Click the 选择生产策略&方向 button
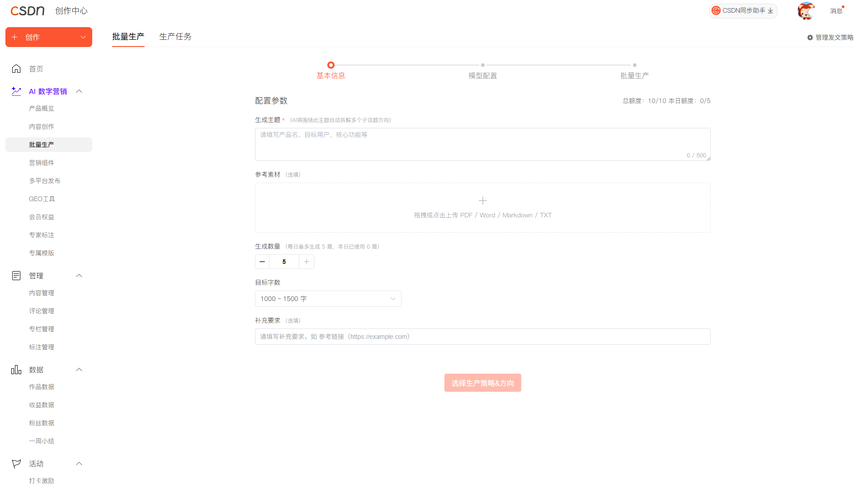 (483, 383)
